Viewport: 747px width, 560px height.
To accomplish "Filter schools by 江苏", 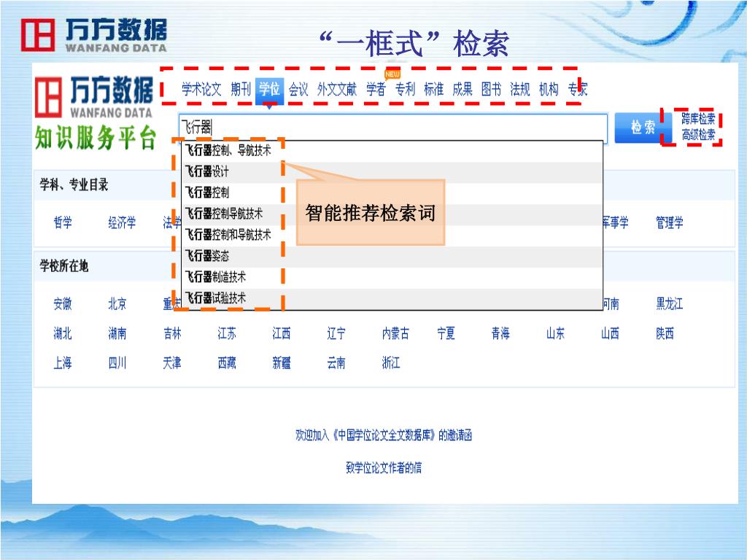I will [227, 333].
